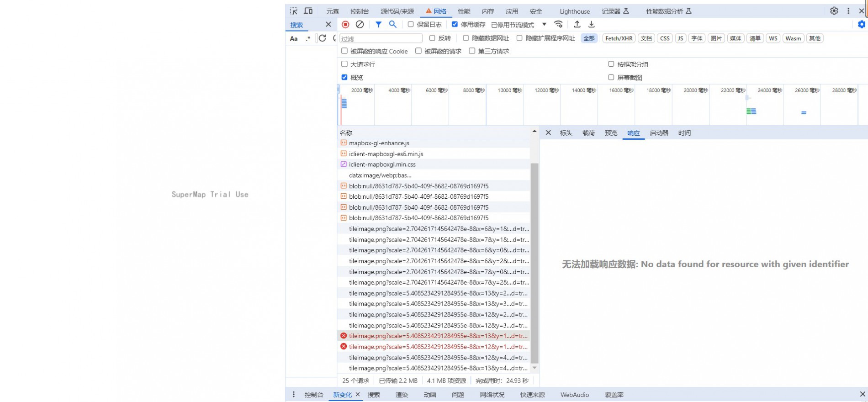
Task: Open the 标头 tab in request details
Action: click(x=566, y=133)
